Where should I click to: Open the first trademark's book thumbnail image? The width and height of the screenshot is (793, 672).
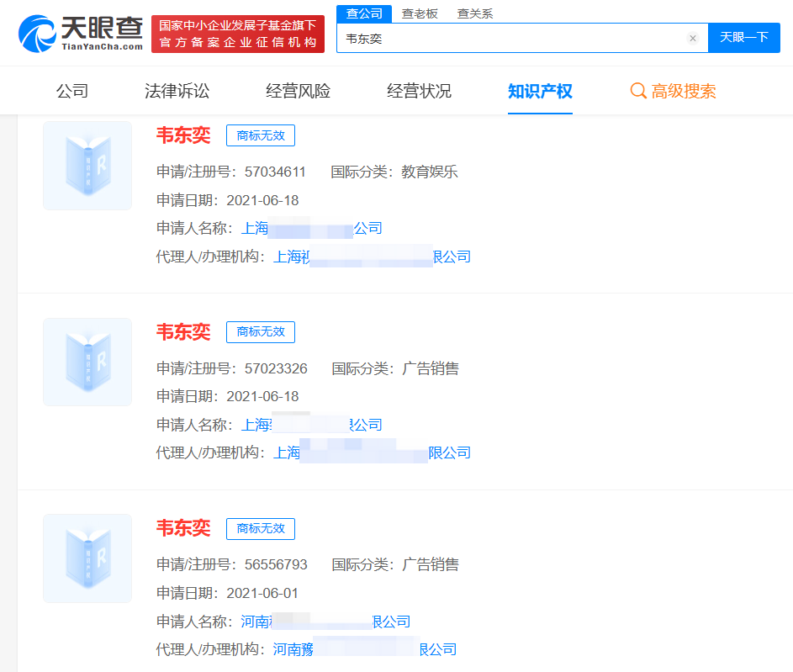pyautogui.click(x=87, y=165)
